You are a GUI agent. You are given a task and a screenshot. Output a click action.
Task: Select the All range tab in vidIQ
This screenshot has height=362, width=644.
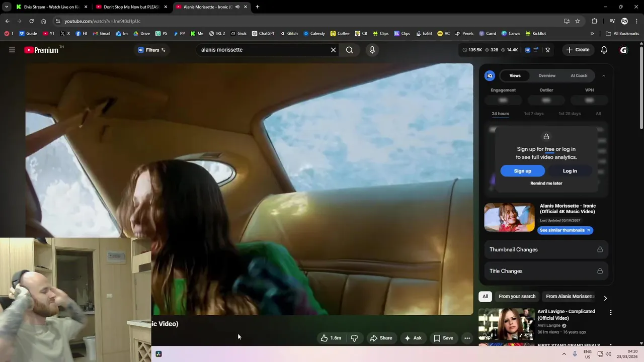(598, 114)
